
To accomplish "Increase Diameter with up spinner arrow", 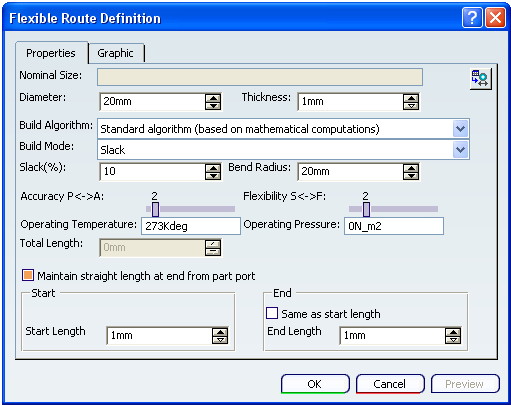I will (213, 98).
